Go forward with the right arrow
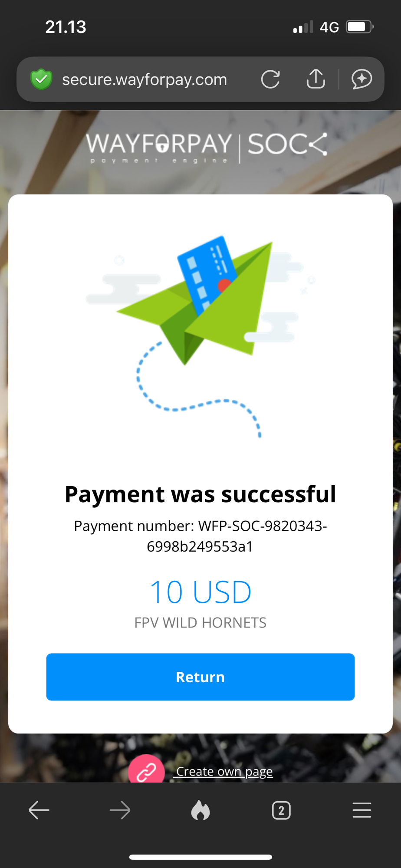 coord(120,810)
